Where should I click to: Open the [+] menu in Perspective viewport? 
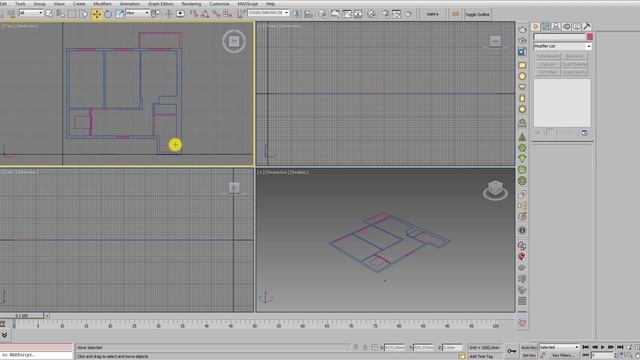[260, 172]
